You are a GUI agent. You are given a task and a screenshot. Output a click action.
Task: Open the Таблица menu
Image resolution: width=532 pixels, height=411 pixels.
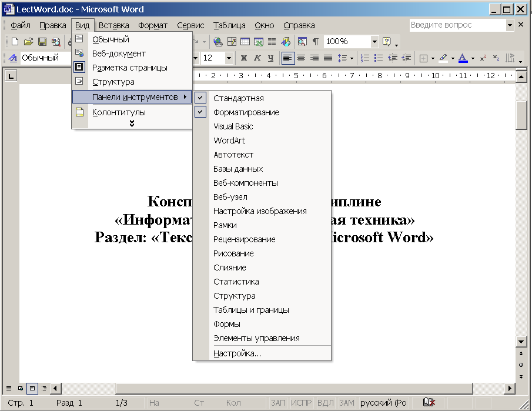(x=229, y=25)
